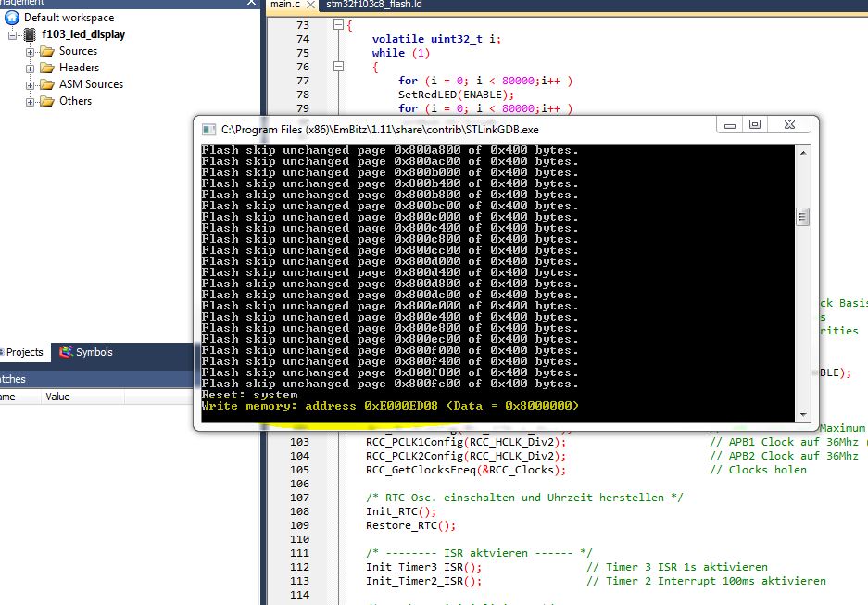This screenshot has height=605, width=868.
Task: Collapse the f103_led_display project node
Action: coord(12,35)
